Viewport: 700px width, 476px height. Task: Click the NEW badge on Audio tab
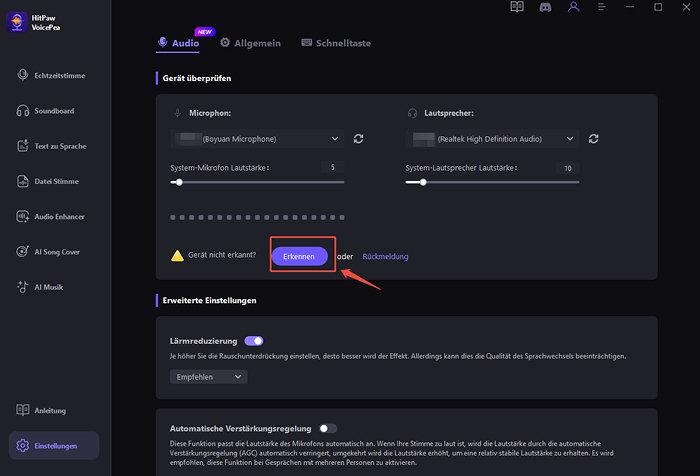pyautogui.click(x=205, y=32)
